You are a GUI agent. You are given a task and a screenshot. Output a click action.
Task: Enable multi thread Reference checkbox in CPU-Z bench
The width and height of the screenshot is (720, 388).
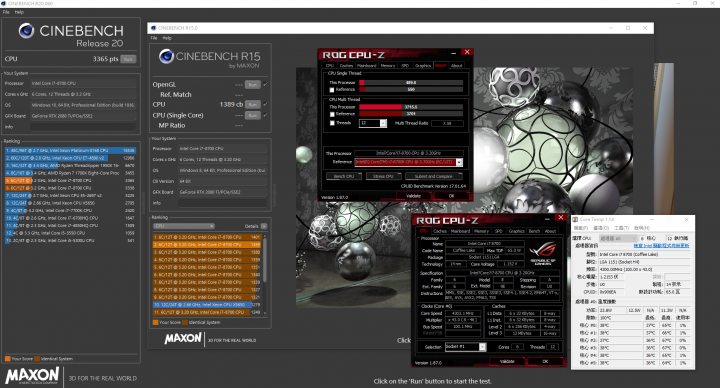(332, 114)
